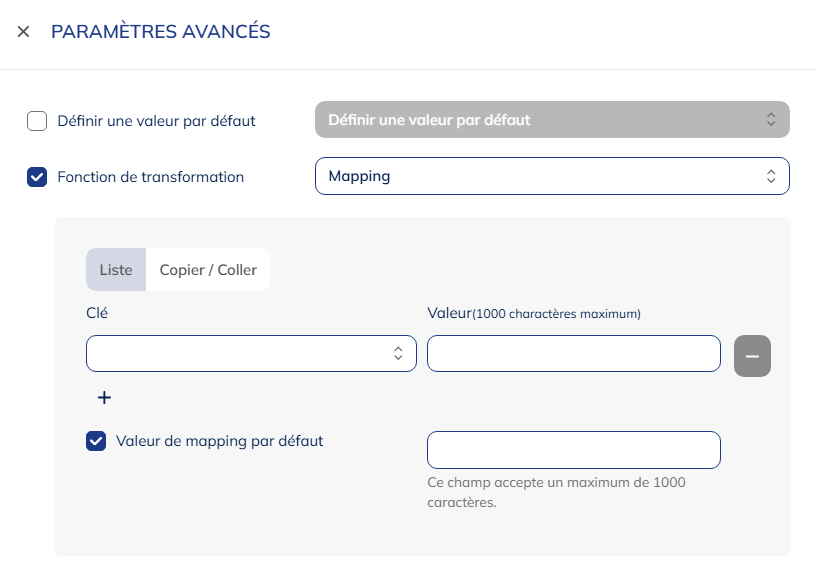The height and width of the screenshot is (575, 817).
Task: Remove mapping row with minus button
Action: click(752, 356)
